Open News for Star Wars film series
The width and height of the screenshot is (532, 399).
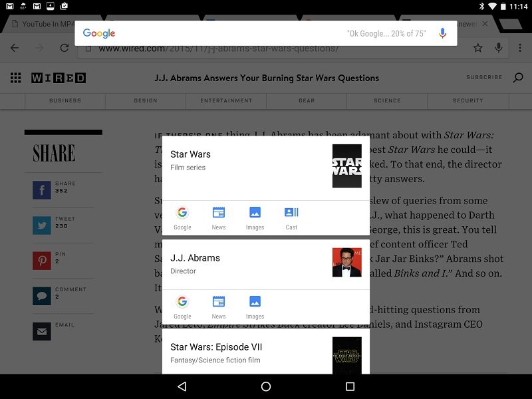pos(219,218)
